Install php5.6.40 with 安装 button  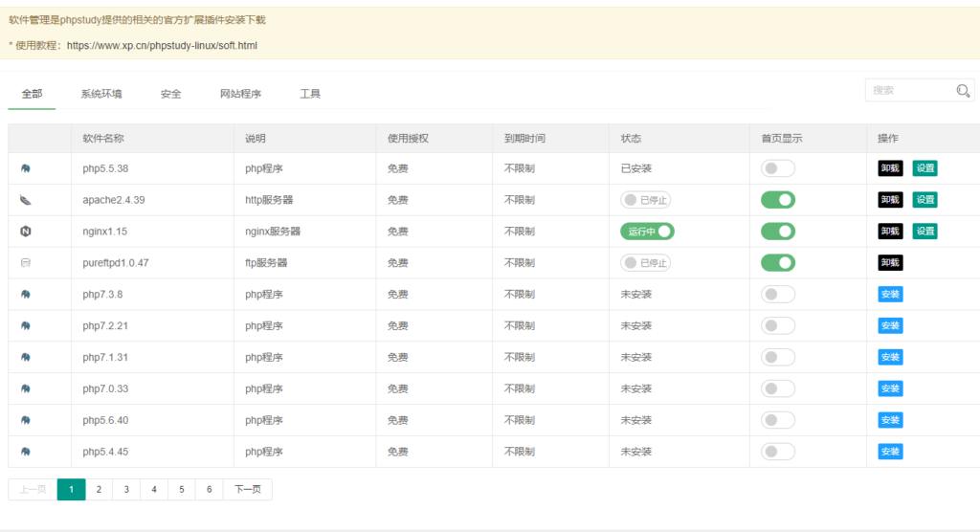point(890,420)
